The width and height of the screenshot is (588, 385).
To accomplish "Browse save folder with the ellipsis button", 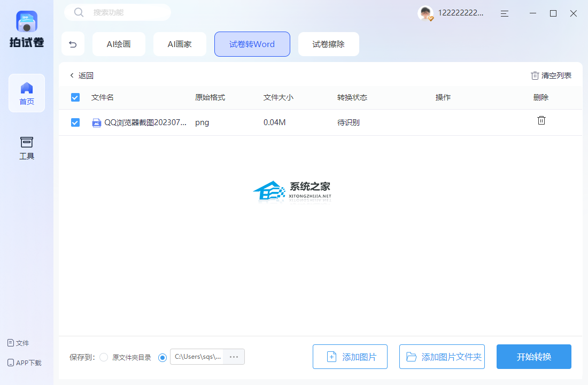I will coord(234,357).
